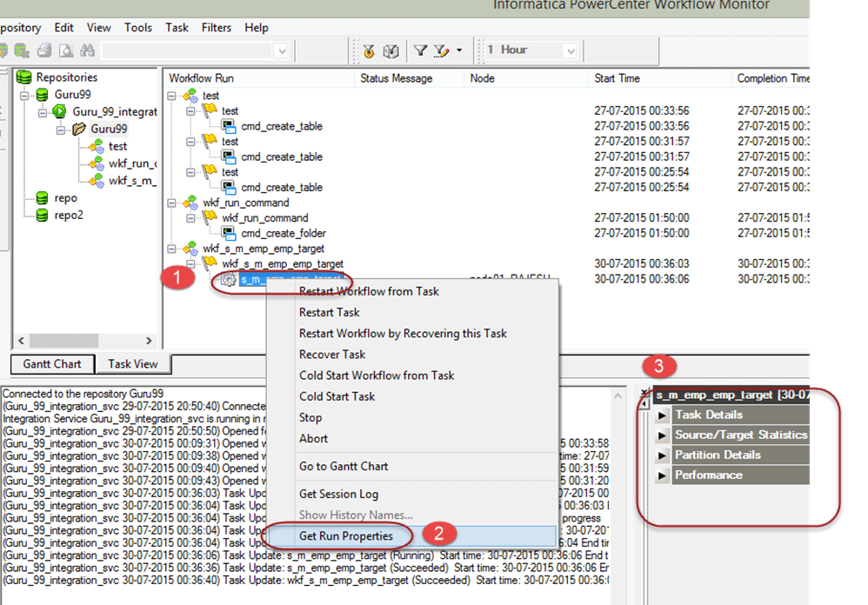Click the binoculars find icon in toolbar
The height and width of the screenshot is (605, 868).
point(87,51)
